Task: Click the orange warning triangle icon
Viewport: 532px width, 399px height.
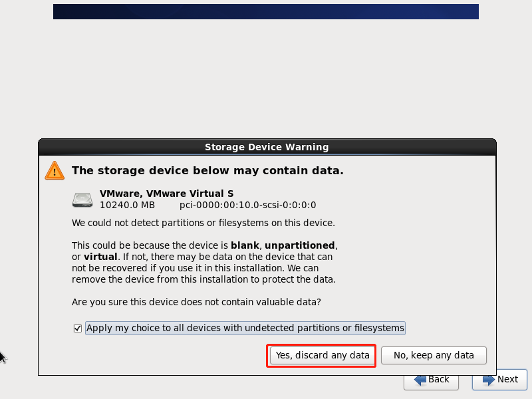Action: [55, 170]
